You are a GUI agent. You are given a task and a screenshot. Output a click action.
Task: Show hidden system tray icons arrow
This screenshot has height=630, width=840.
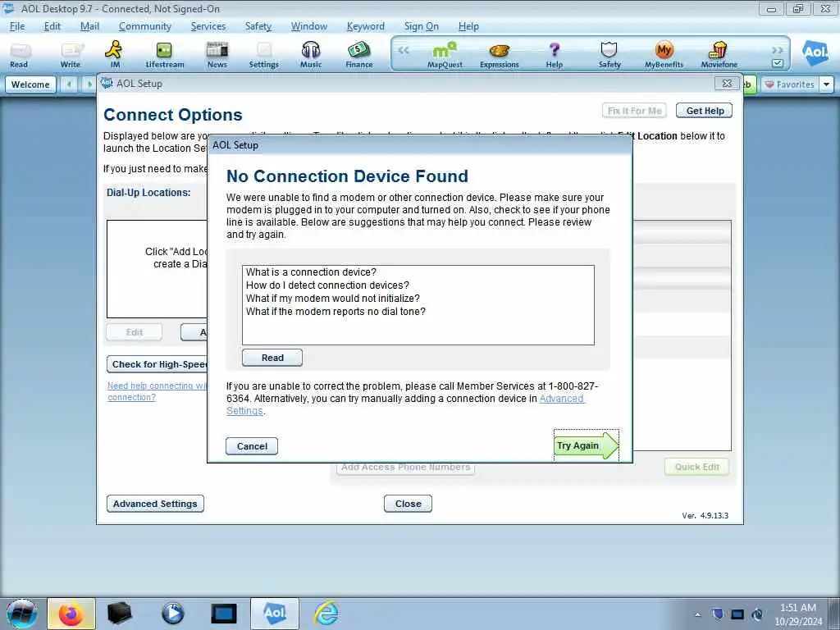(697, 614)
